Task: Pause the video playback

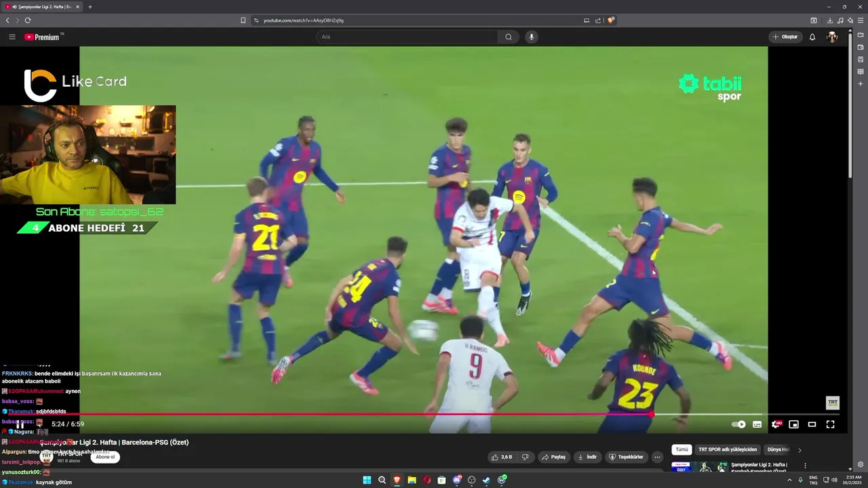Action: (20, 424)
